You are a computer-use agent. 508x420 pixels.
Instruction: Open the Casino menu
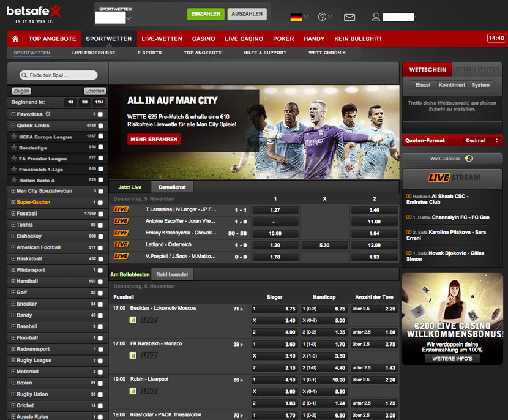[203, 39]
